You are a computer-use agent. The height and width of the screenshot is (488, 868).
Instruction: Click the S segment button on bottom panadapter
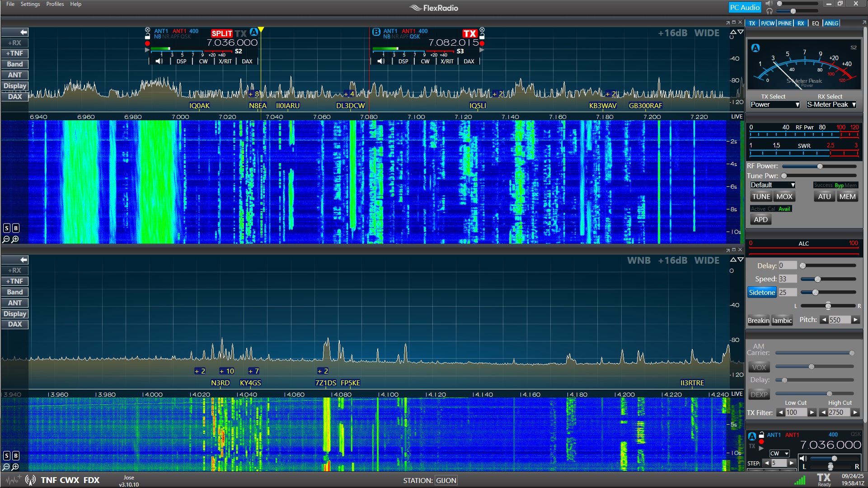[x=7, y=455]
